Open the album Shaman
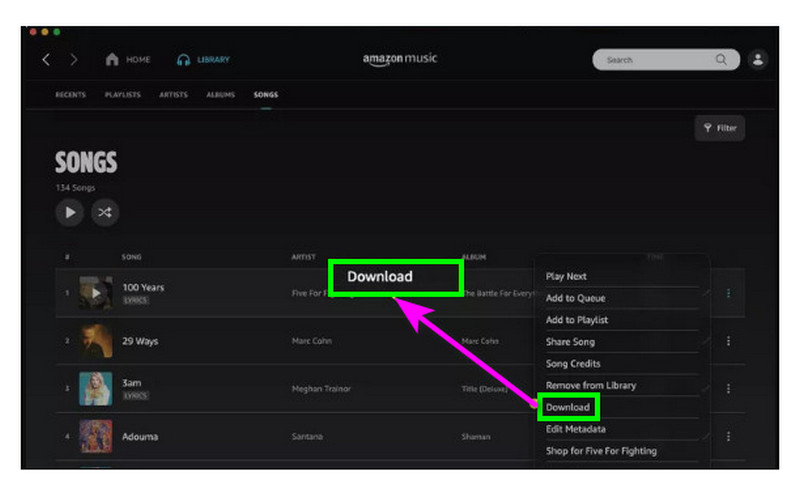800x493 pixels. (x=476, y=437)
